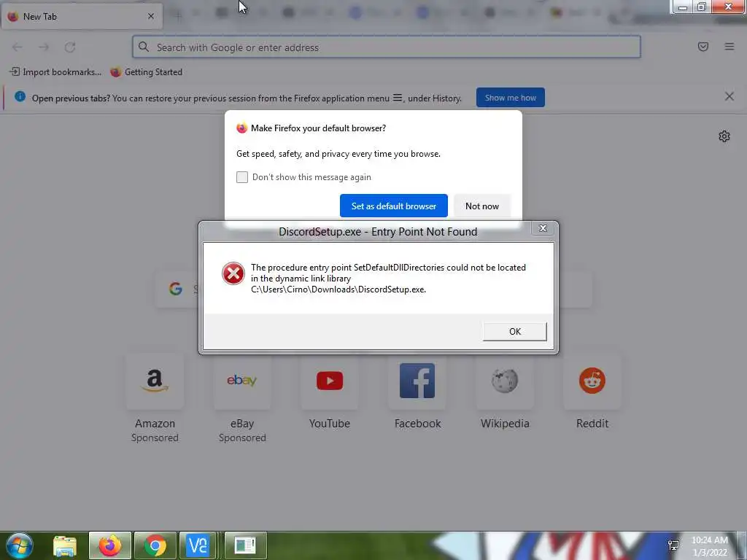Viewport: 747px width, 560px height.
Task: Open the Amazon shortcut tile
Action: click(x=155, y=381)
